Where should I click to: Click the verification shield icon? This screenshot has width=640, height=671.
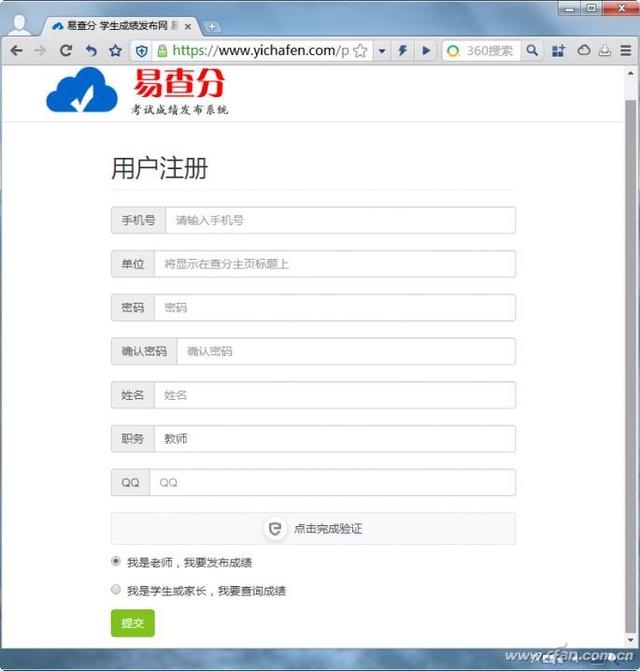275,528
